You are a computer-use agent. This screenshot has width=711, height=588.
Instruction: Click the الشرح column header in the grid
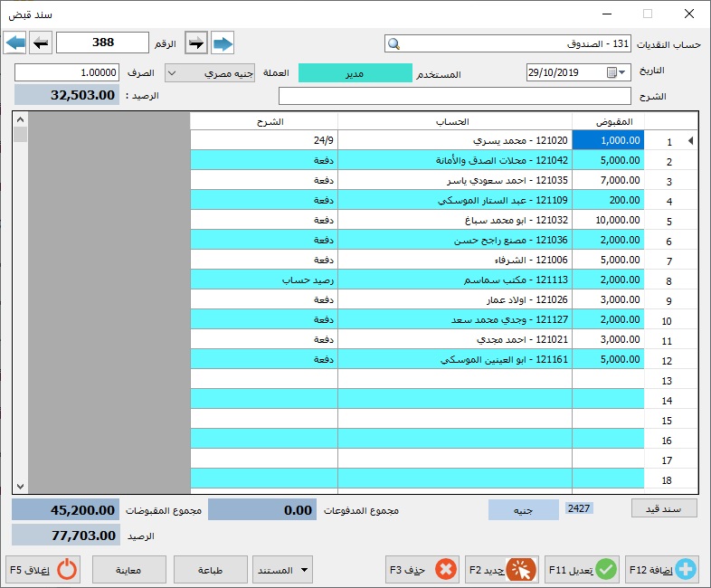[x=264, y=121]
